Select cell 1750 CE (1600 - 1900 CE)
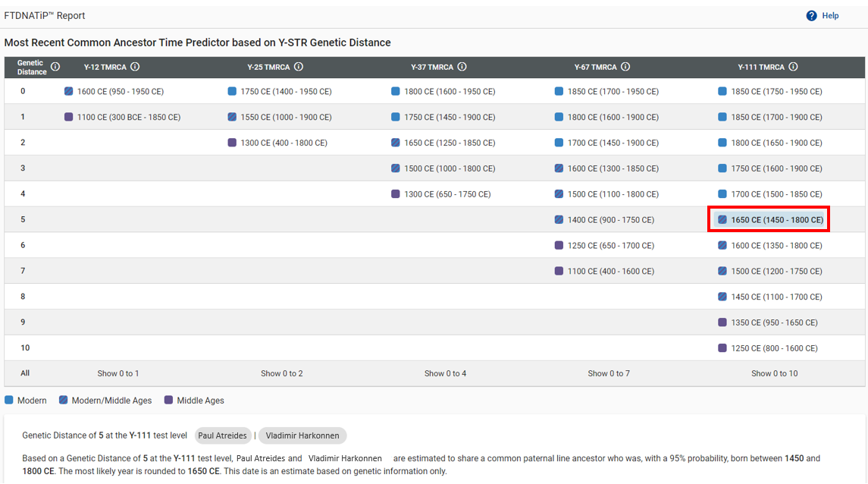The height and width of the screenshot is (484, 868). [770, 168]
